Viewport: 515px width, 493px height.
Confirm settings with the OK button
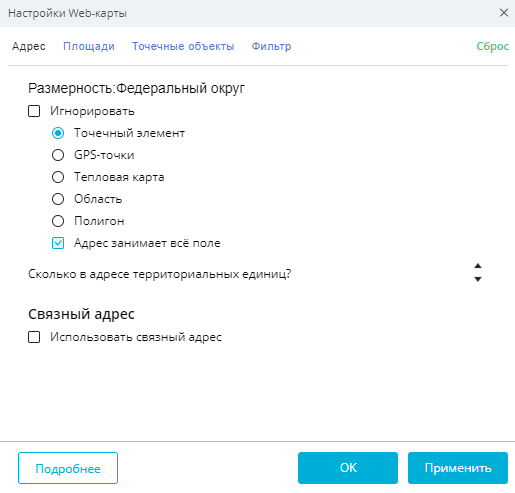click(x=348, y=468)
